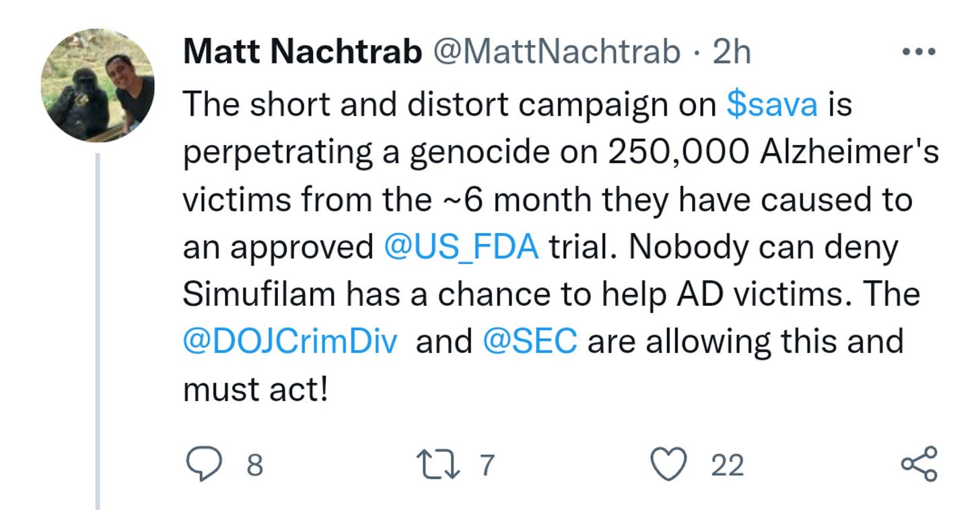
Task: Click the Matt Nachtrab display name
Action: tap(302, 53)
